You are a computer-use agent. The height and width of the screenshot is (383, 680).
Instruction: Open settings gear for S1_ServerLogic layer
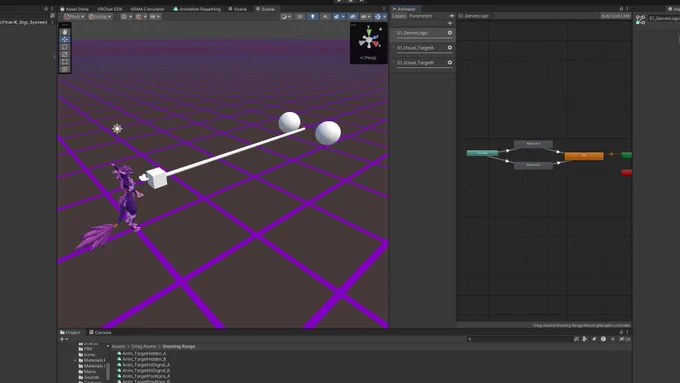(x=450, y=33)
